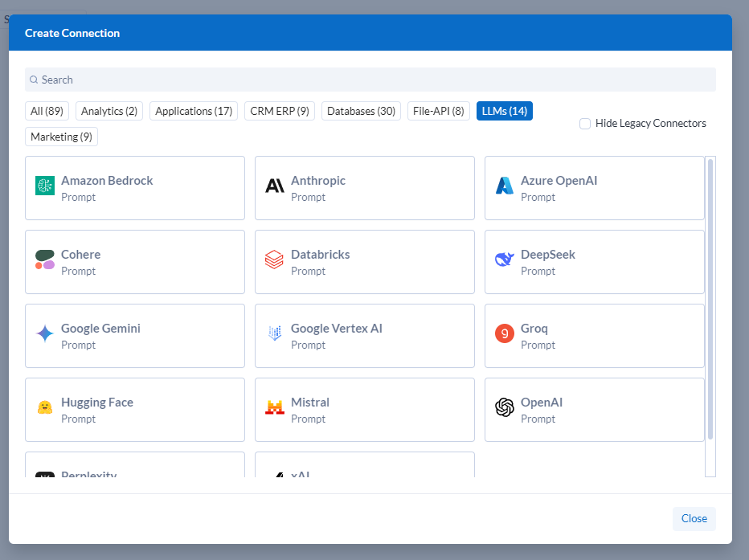The image size is (749, 560).
Task: Show all 89 connectors with the All tab
Action: 47,111
